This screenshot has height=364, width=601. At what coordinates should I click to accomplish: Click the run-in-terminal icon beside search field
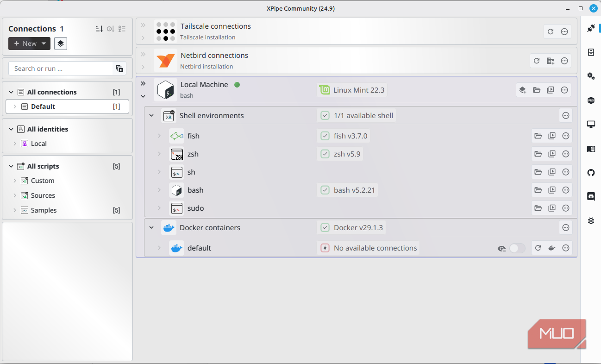tap(119, 69)
